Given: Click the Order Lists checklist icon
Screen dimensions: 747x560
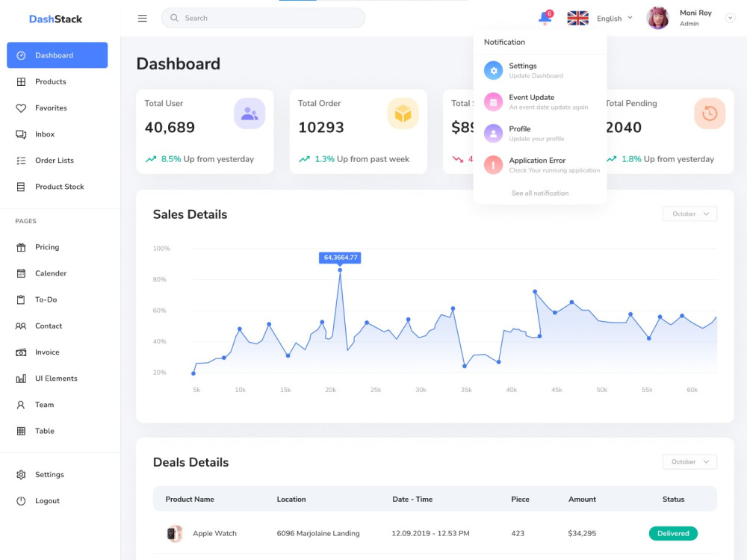Looking at the screenshot, I should (x=21, y=161).
